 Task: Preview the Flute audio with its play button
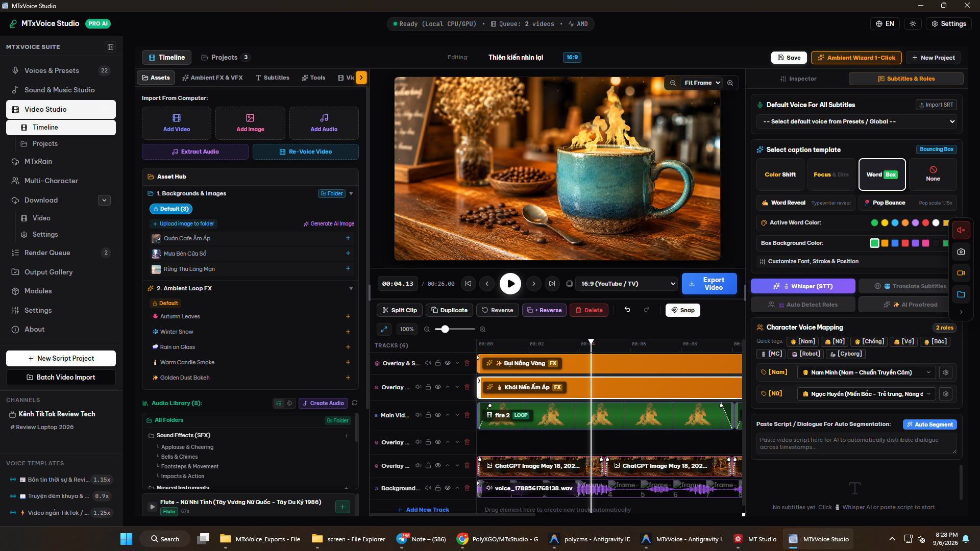152,507
